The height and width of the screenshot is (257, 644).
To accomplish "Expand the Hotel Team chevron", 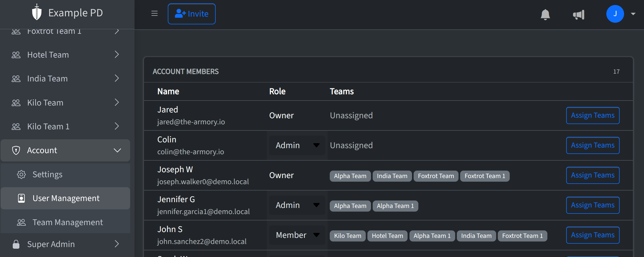I will (x=117, y=54).
